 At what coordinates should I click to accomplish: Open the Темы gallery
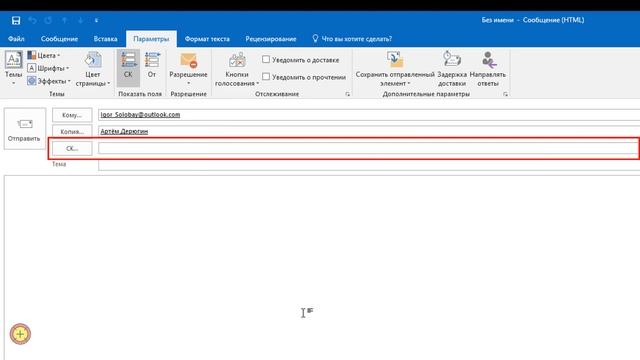click(x=13, y=68)
